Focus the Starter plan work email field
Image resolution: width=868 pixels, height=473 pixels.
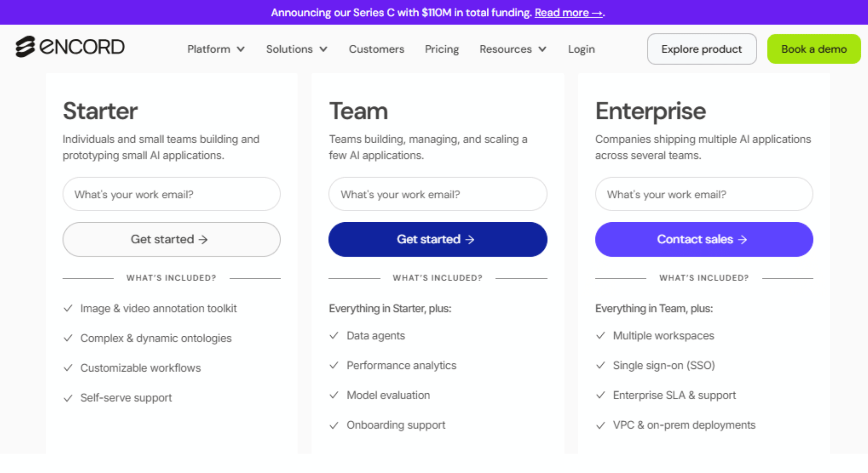[x=171, y=194]
